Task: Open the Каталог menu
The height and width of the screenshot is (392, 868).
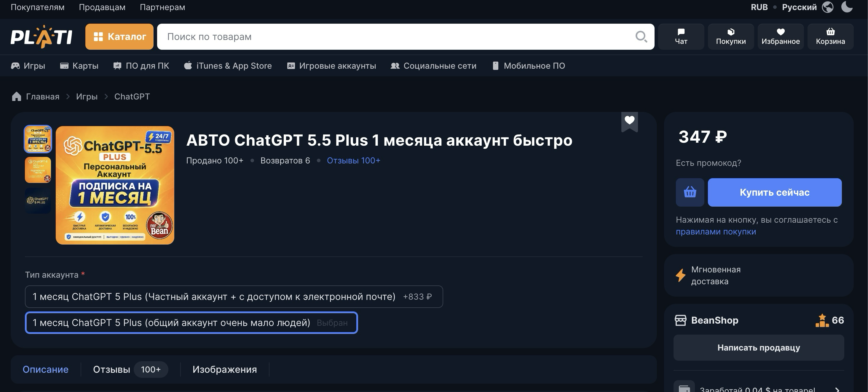Action: click(x=119, y=37)
